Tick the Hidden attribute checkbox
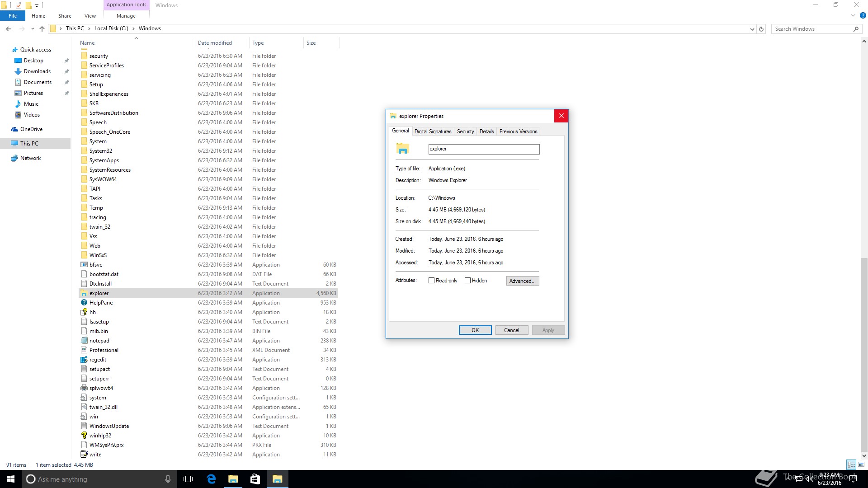Image resolution: width=868 pixels, height=488 pixels. click(467, 281)
